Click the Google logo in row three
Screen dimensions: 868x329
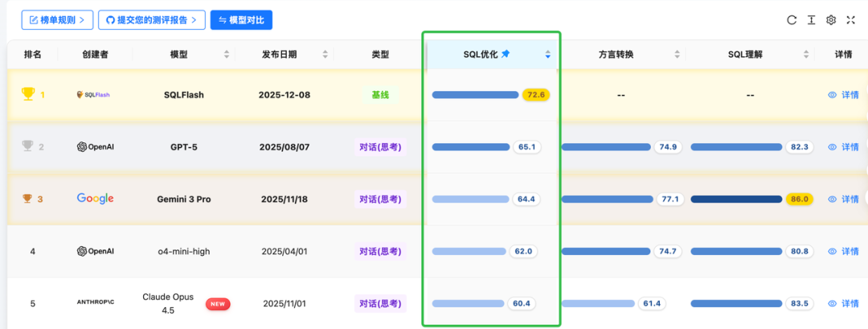point(95,199)
